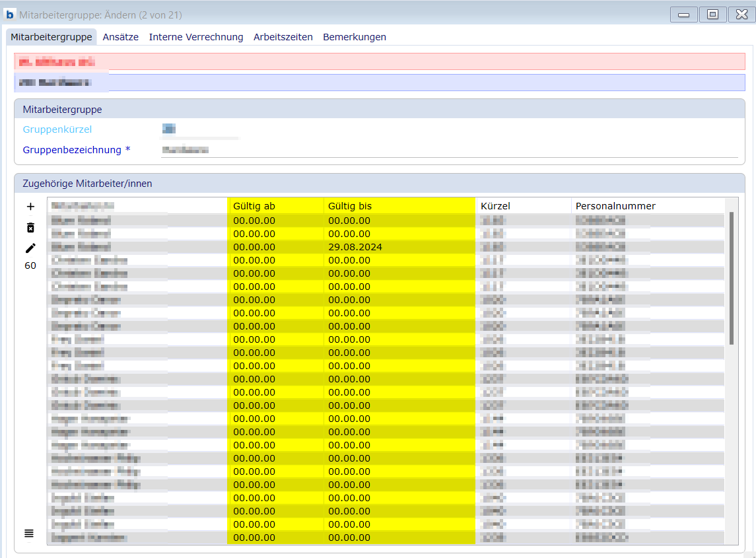The width and height of the screenshot is (756, 558).
Task: Open the Interne Verrechnung tab
Action: pos(196,37)
